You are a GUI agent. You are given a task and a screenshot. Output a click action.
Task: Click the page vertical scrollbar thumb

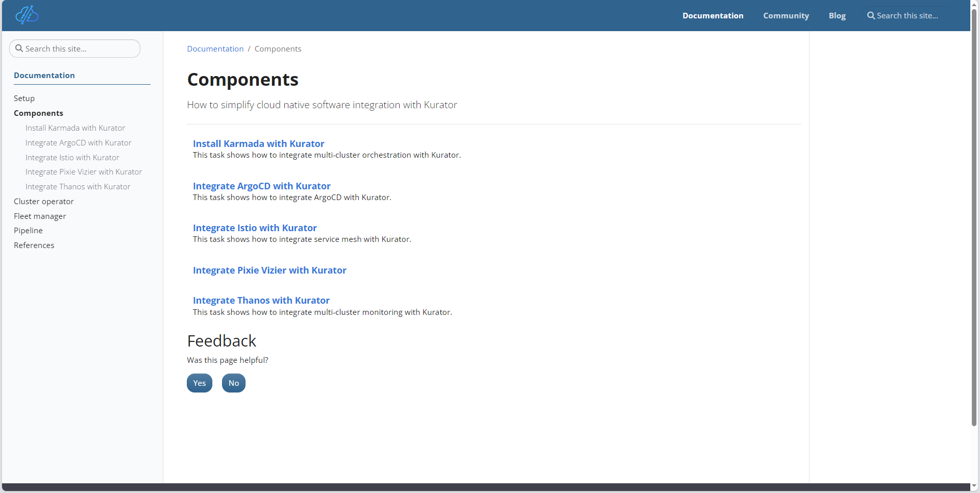pos(974,217)
